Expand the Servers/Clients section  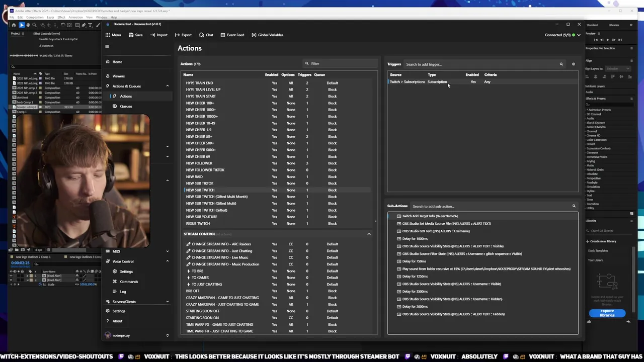pyautogui.click(x=168, y=302)
